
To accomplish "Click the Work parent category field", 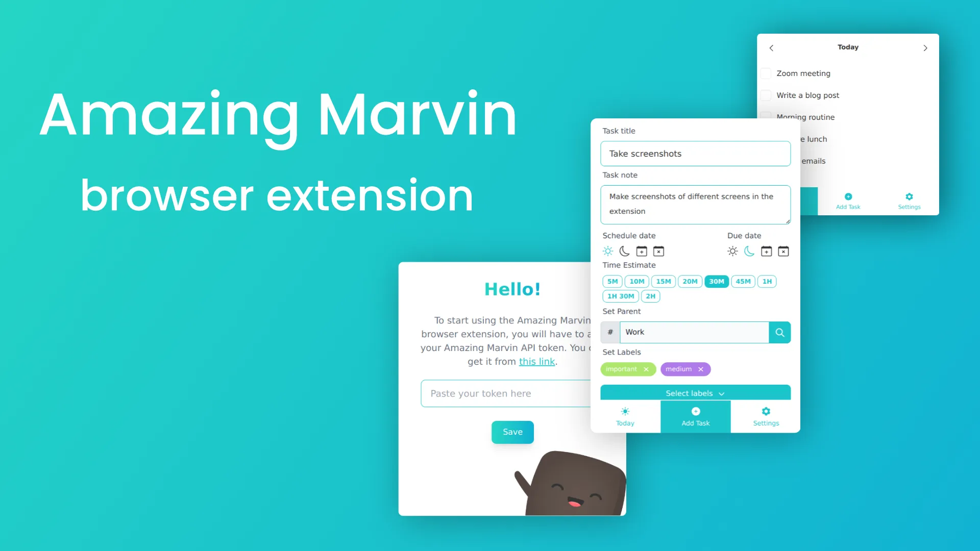I will 693,332.
